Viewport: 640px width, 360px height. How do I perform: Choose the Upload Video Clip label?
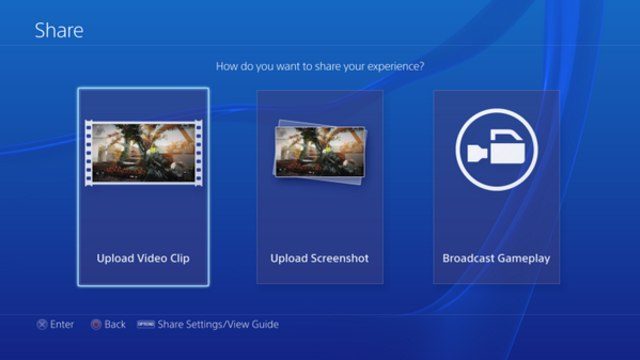tap(143, 258)
